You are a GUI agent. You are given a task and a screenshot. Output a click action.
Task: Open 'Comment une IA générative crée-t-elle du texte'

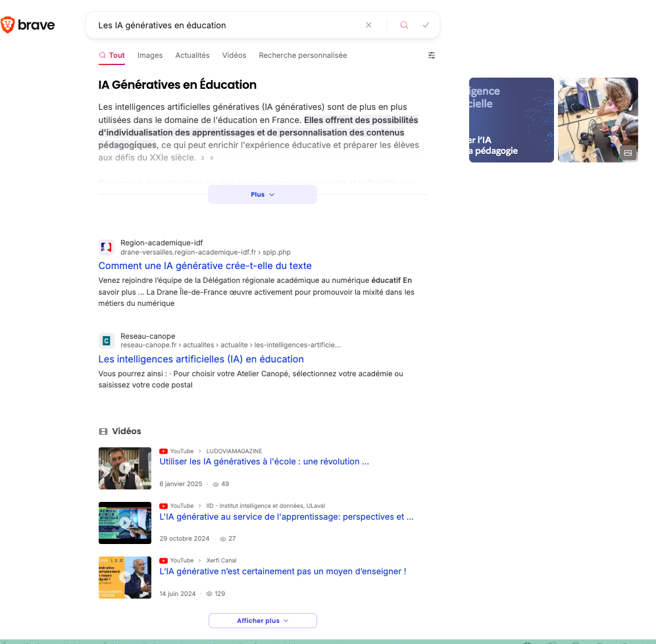point(205,266)
